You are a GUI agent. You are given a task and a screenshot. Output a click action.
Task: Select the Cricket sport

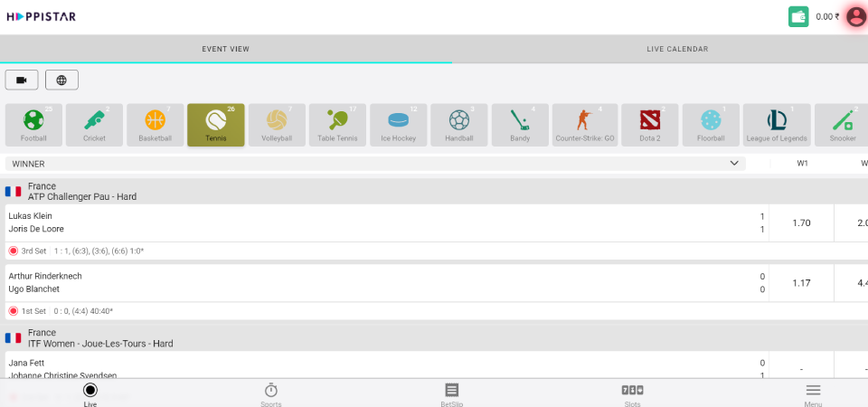click(x=94, y=125)
